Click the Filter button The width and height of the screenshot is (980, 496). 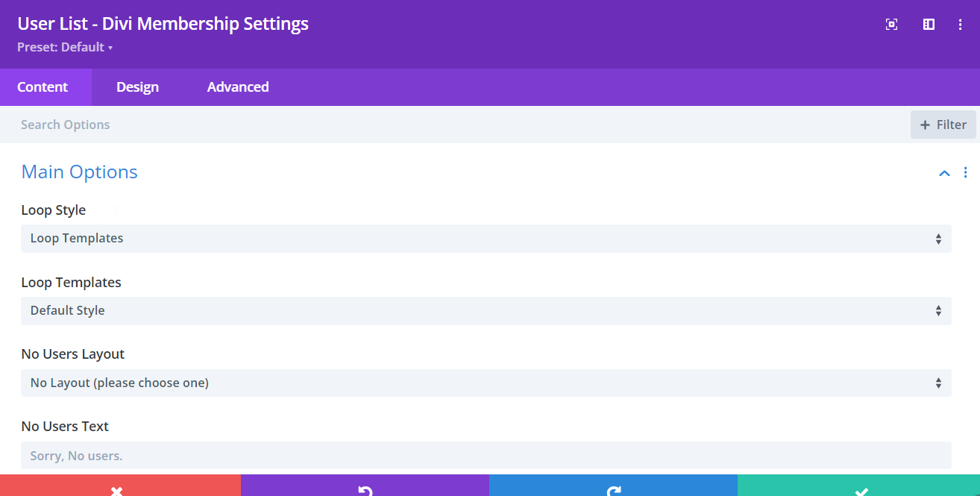(943, 125)
